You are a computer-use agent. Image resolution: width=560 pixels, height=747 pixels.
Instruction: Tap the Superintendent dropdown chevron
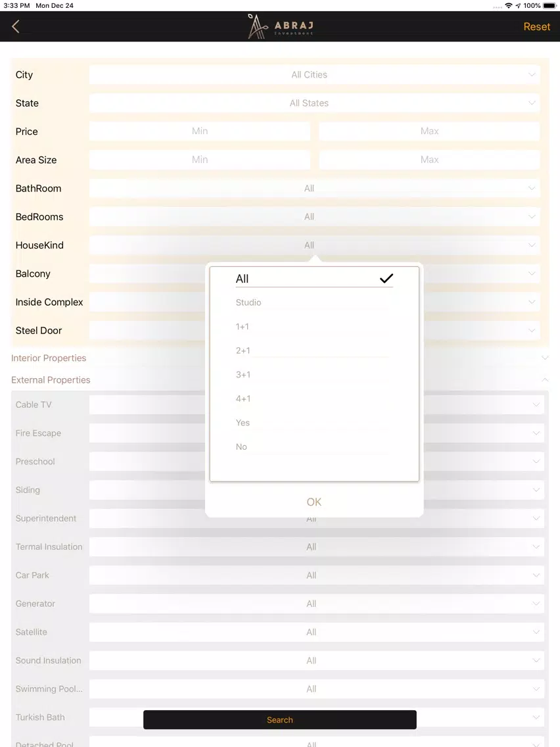click(x=536, y=518)
